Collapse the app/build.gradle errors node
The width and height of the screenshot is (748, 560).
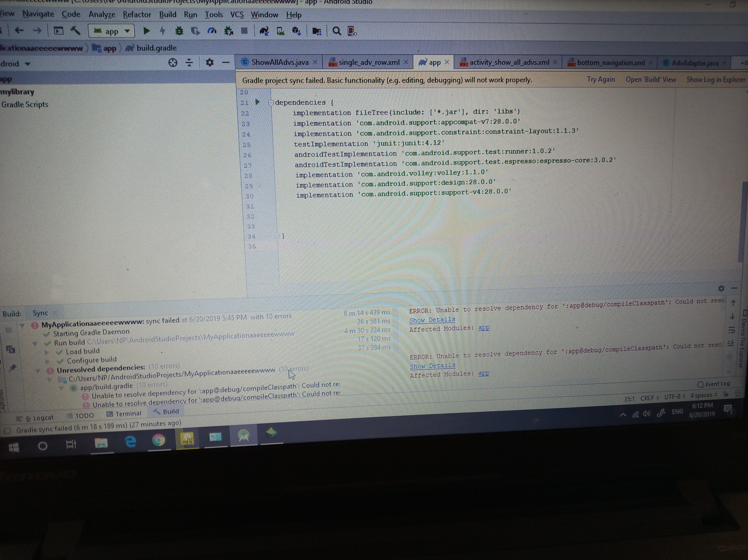click(61, 388)
